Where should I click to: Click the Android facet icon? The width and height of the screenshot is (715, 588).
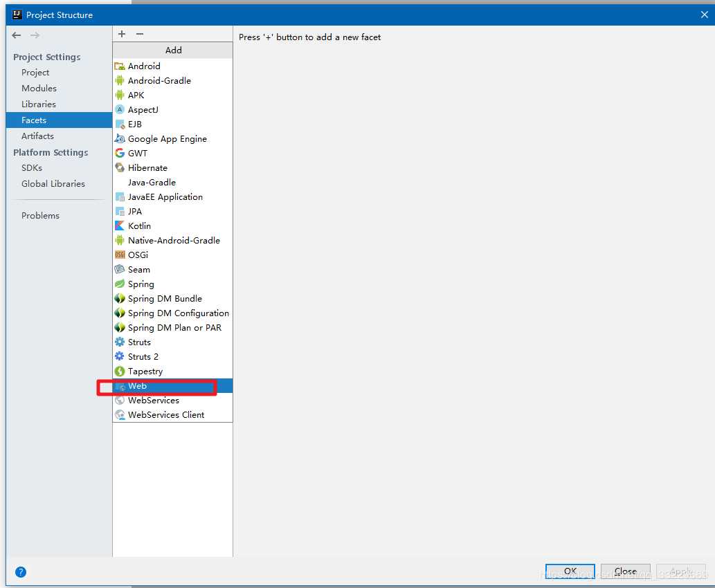coord(120,66)
